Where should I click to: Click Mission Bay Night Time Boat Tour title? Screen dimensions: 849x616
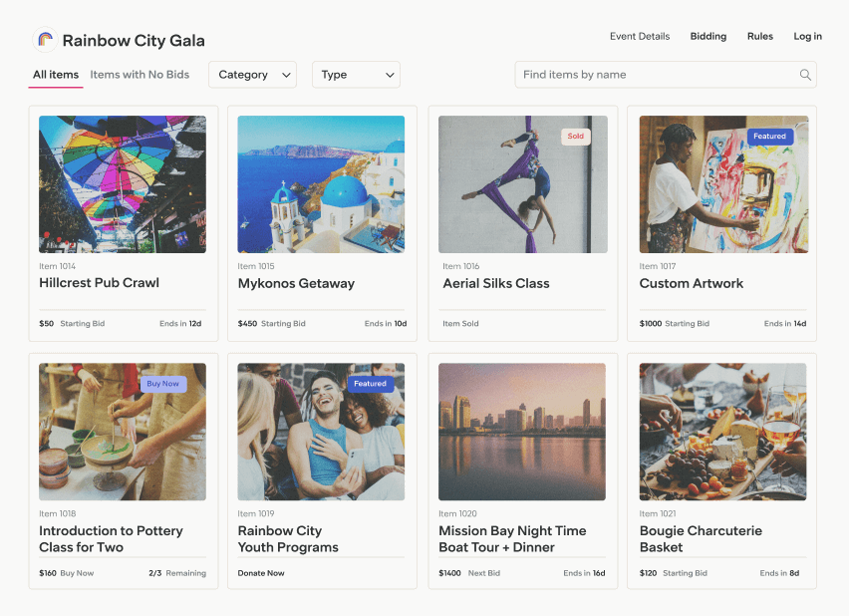pyautogui.click(x=512, y=539)
